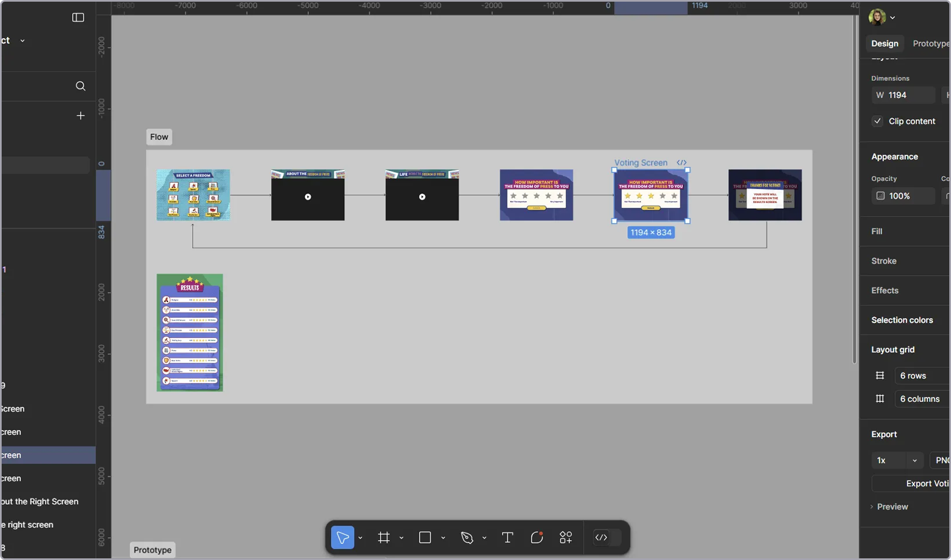Screen dimensions: 951x560
Task: Open the Actions components tool
Action: click(566, 537)
